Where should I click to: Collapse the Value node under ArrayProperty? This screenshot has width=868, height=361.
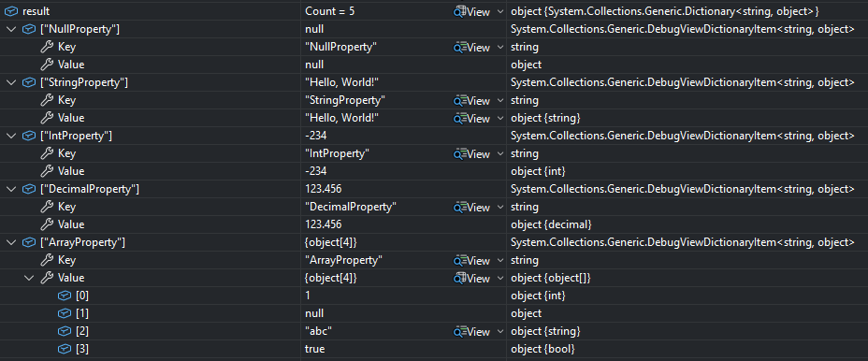pyautogui.click(x=29, y=278)
